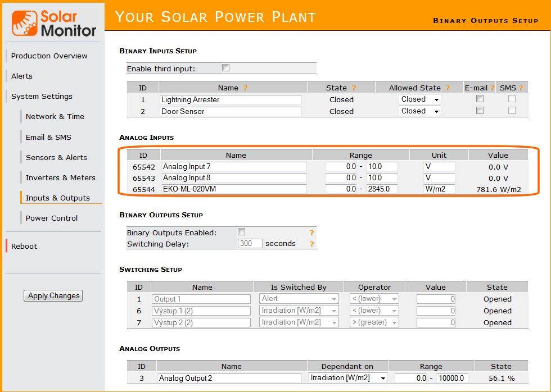The image size is (551, 392).
Task: Click help icon for Switching Delay
Action: pos(311,244)
